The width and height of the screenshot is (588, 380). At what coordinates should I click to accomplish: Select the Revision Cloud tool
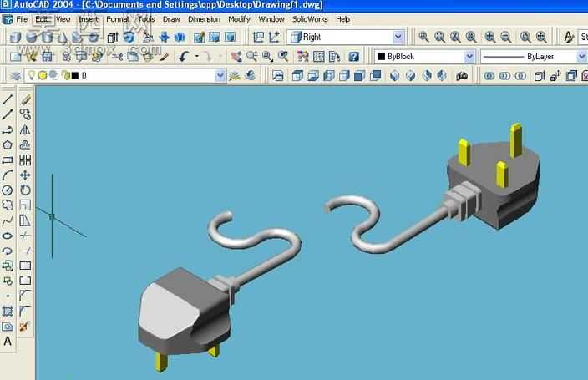(x=8, y=205)
